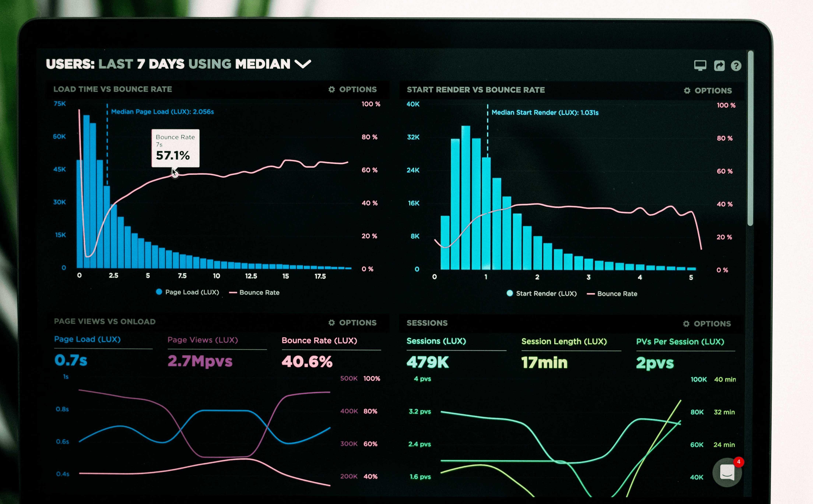
Task: Toggle Start Render (LUX) legend series
Action: point(542,293)
